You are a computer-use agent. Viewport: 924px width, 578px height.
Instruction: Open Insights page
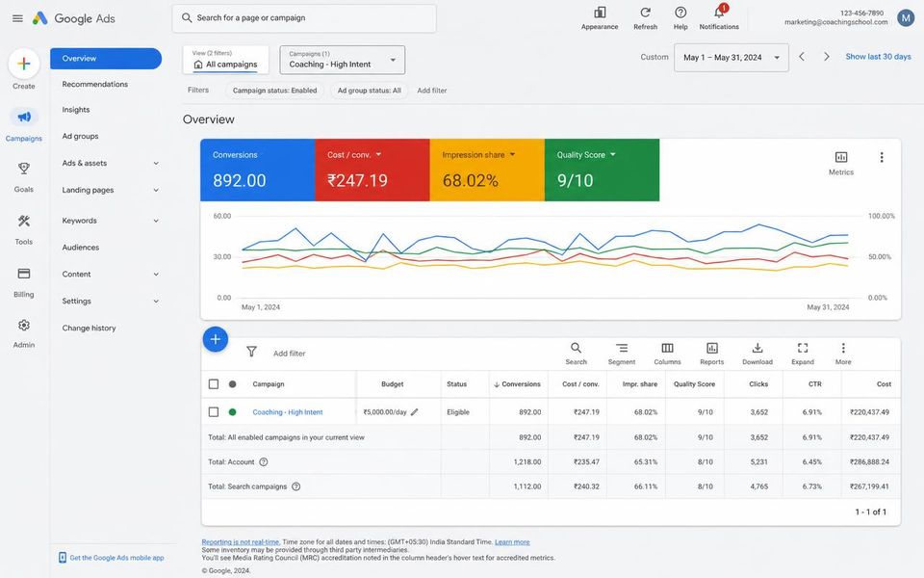click(76, 110)
